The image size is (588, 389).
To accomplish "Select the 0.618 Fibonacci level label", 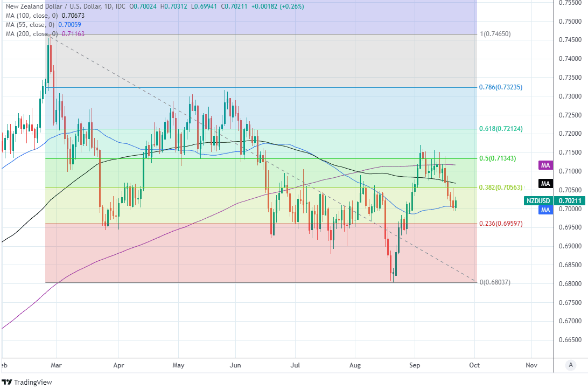I will (501, 129).
